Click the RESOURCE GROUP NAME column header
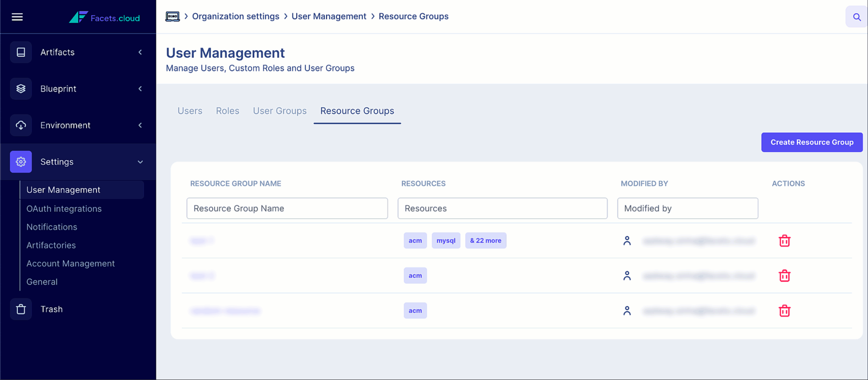 coord(236,183)
